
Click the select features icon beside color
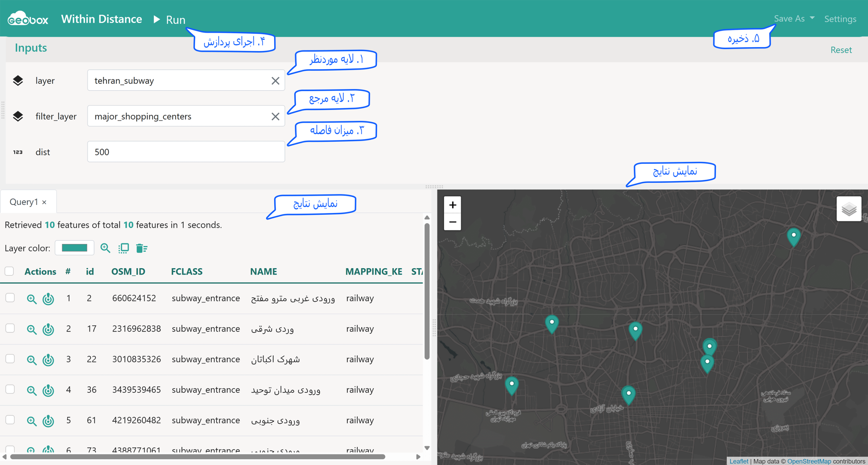124,248
